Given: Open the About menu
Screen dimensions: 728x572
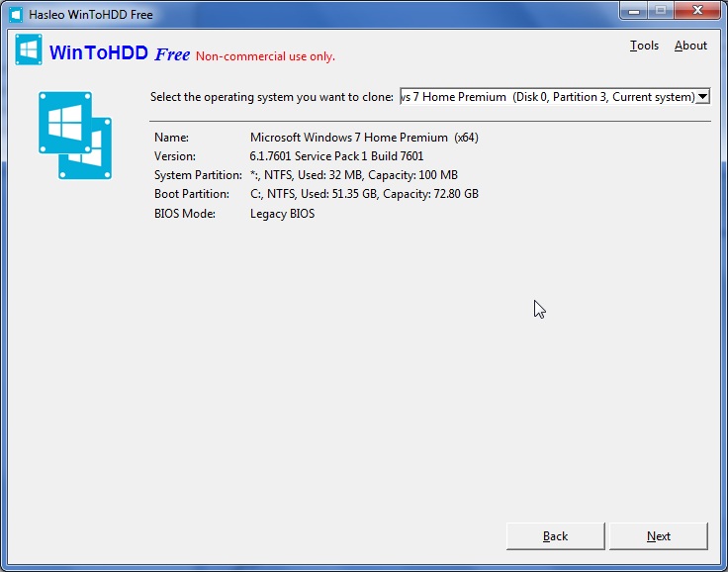Looking at the screenshot, I should (690, 46).
